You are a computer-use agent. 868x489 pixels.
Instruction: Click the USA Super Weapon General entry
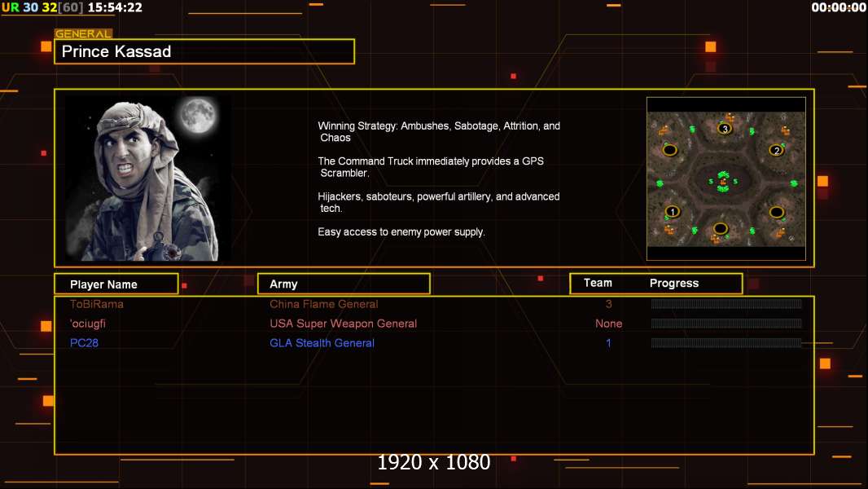[x=344, y=324]
